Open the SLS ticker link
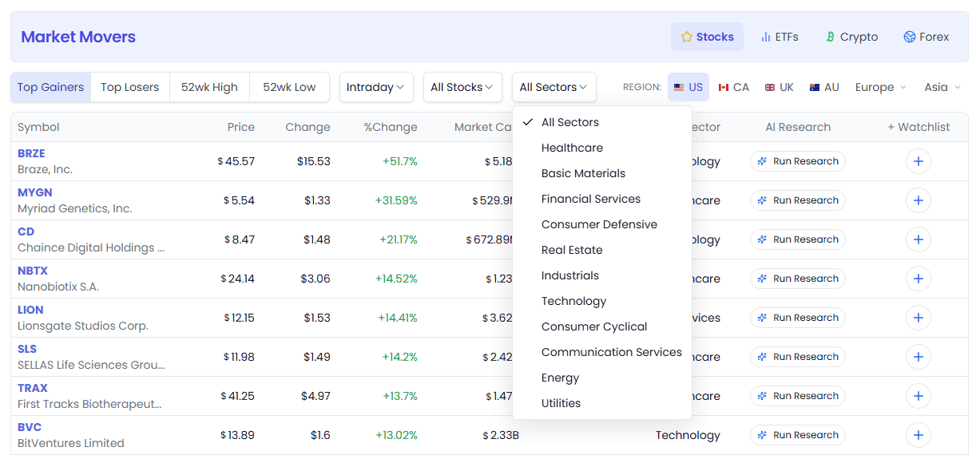 pyautogui.click(x=27, y=349)
